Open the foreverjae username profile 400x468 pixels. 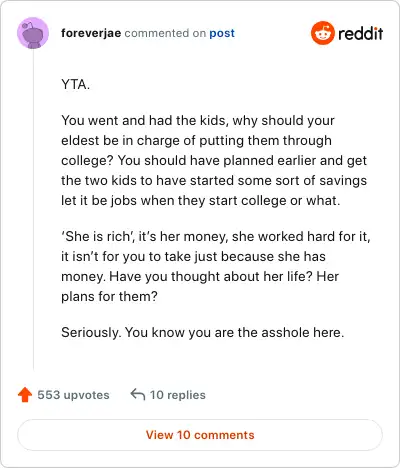[x=91, y=33]
